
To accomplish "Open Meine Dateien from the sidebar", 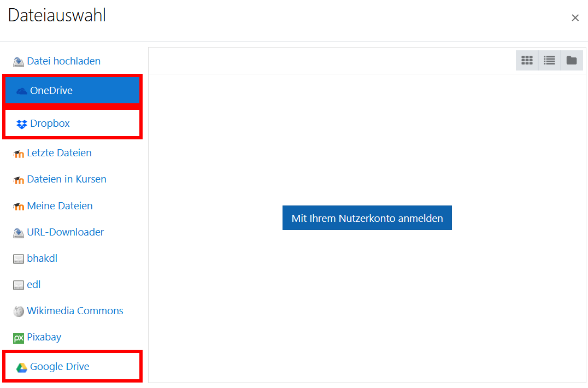I will tap(59, 205).
